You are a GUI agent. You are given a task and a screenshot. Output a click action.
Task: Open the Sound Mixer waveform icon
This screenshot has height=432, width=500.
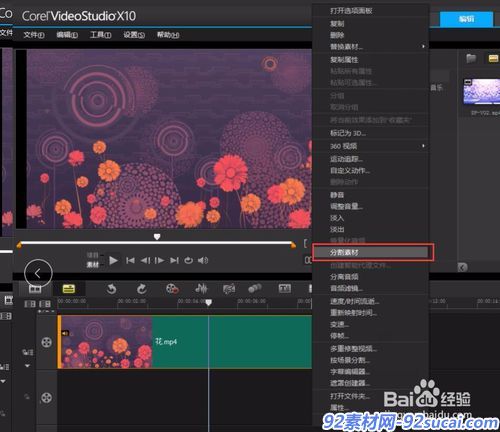click(201, 289)
